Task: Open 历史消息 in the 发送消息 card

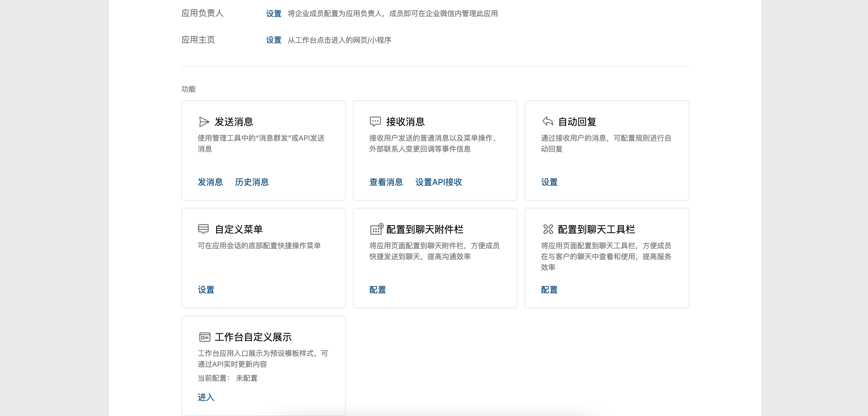Action: [252, 182]
